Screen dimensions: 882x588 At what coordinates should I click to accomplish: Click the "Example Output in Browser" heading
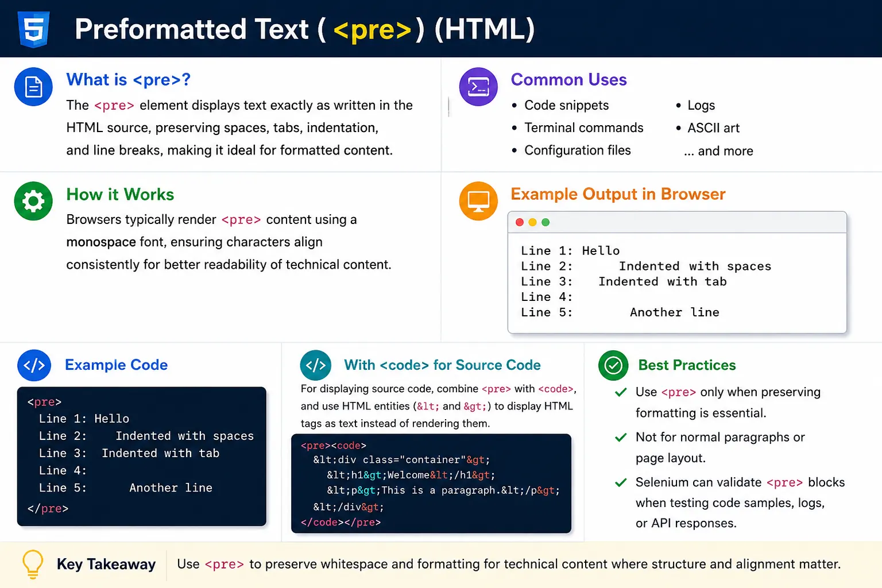click(x=618, y=194)
